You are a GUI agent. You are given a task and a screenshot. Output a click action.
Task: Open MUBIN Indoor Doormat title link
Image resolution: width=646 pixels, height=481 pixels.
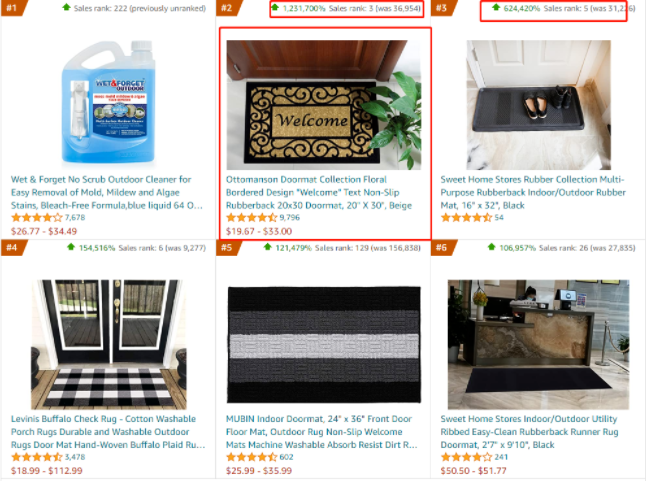[321, 432]
